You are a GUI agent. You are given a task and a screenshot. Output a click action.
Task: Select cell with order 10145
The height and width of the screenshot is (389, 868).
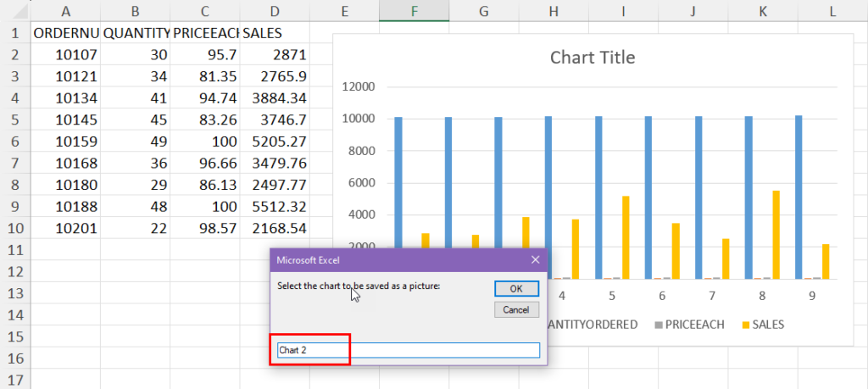(66, 119)
